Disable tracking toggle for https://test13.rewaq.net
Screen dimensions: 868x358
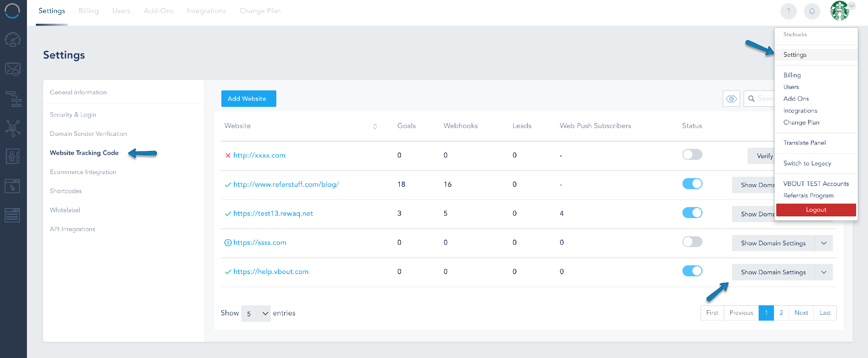[692, 213]
